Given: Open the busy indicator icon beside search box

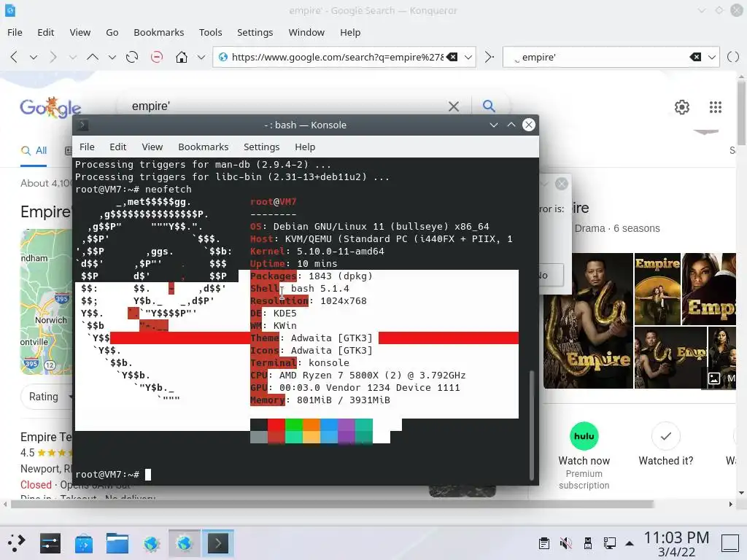Looking at the screenshot, I should click(733, 57).
